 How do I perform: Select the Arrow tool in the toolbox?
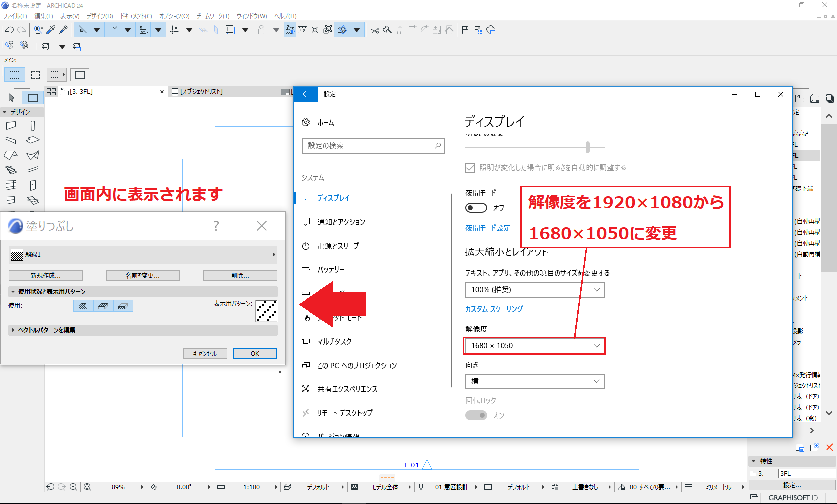(x=11, y=98)
